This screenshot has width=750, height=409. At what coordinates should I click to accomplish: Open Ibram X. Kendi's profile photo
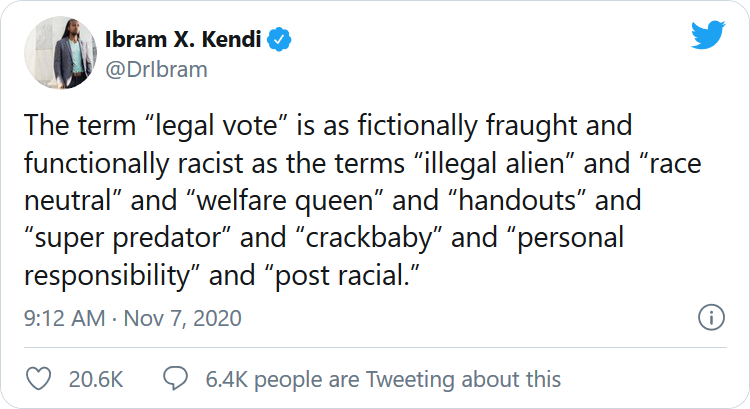61,53
